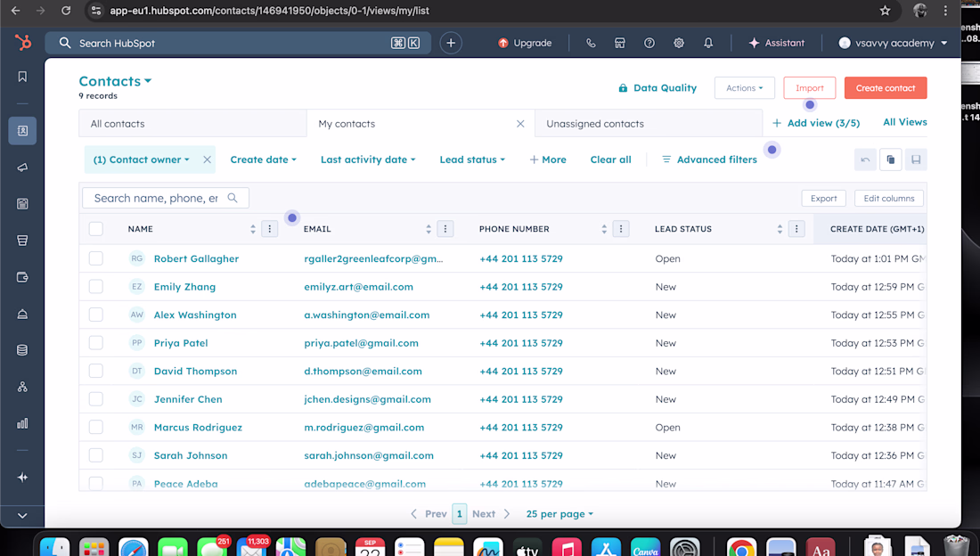Open the calling phone icon
The width and height of the screenshot is (980, 556).
[591, 43]
